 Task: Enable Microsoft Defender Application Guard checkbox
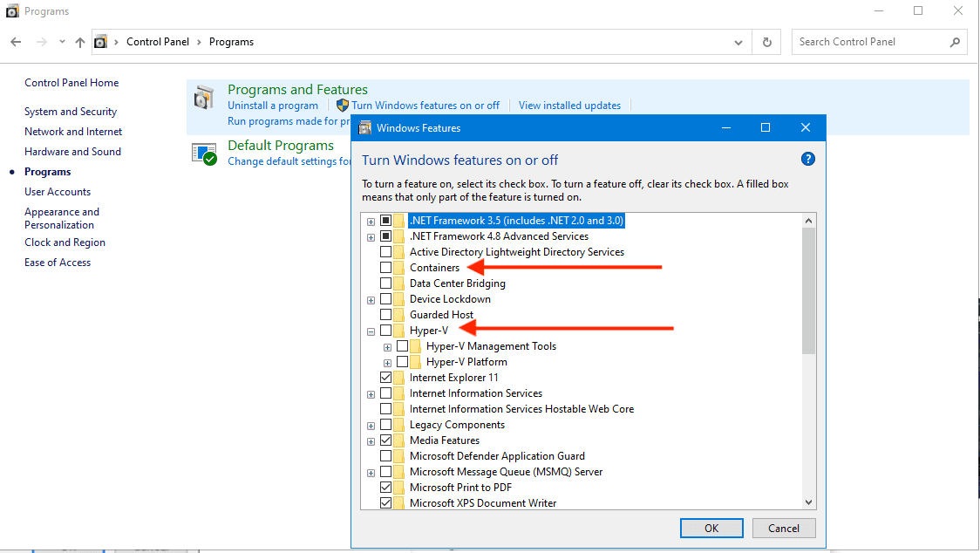click(x=385, y=456)
